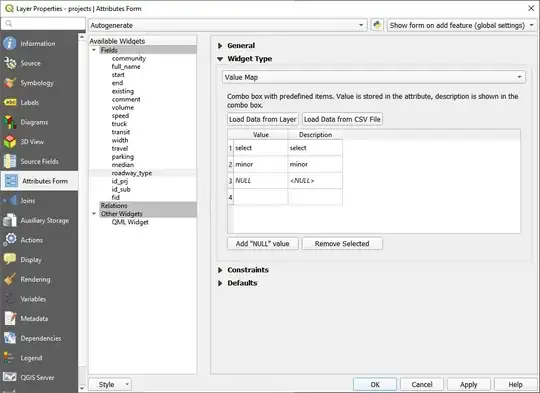The image size is (540, 393).
Task: Select the volume field
Action: (123, 107)
